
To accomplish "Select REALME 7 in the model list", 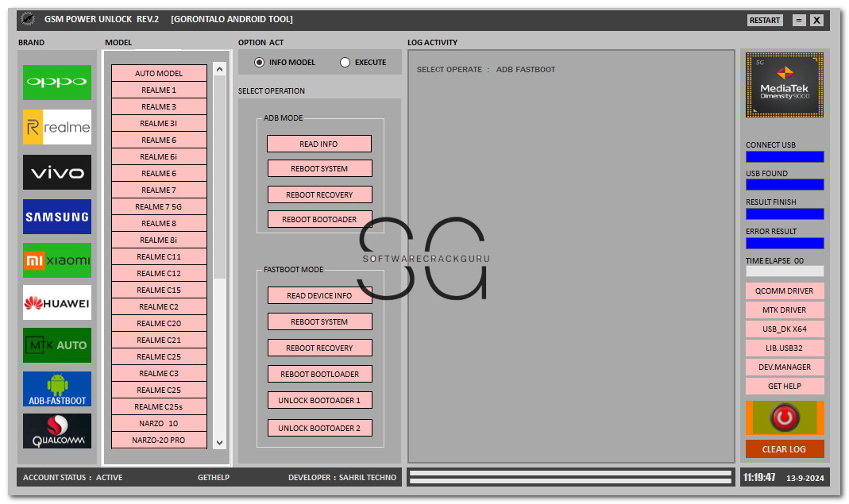I will tap(159, 190).
